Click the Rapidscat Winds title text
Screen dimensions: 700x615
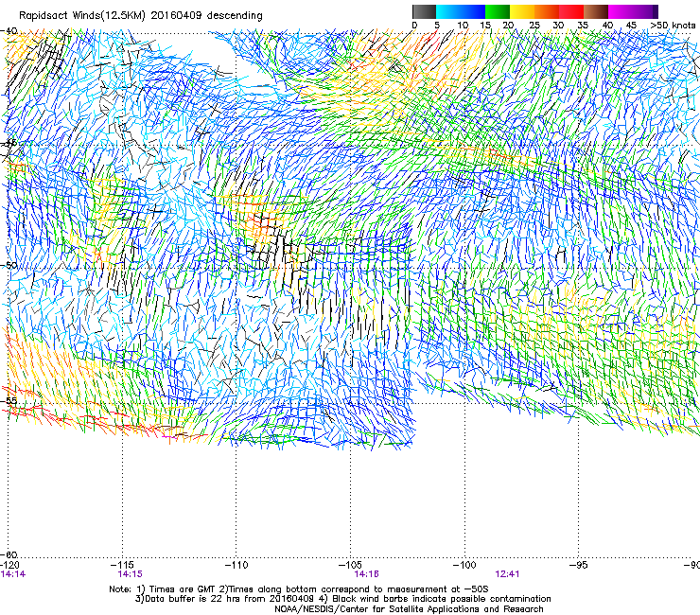(141, 16)
